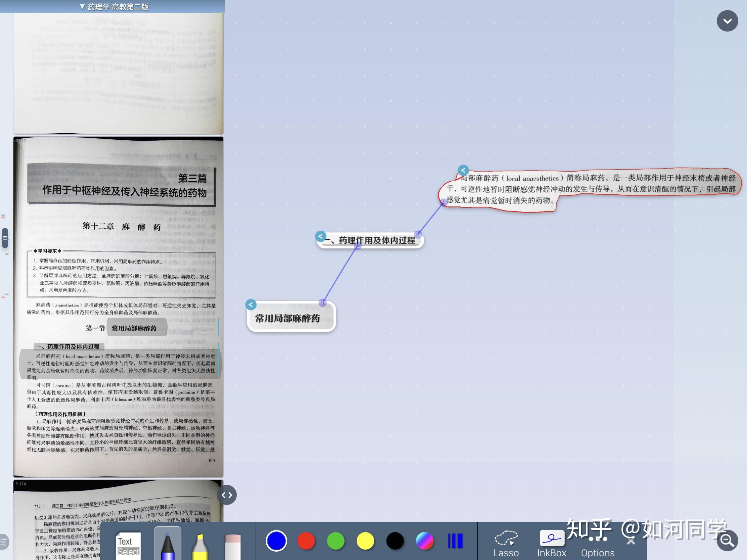Activate the Lasso selection tool
The width and height of the screenshot is (747, 560).
coord(506,544)
